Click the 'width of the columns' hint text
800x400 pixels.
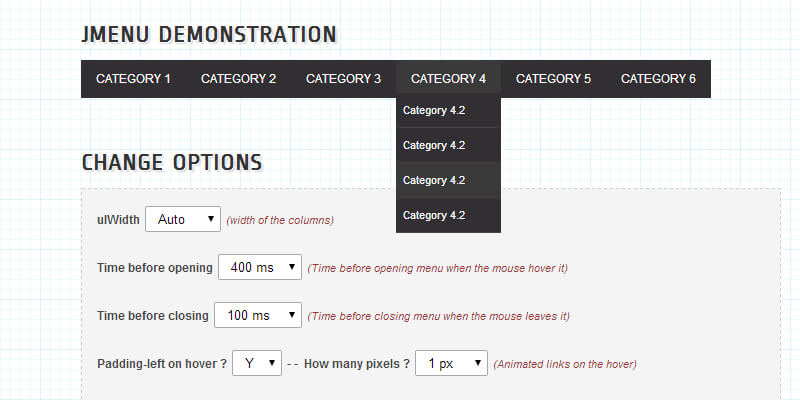(x=280, y=220)
